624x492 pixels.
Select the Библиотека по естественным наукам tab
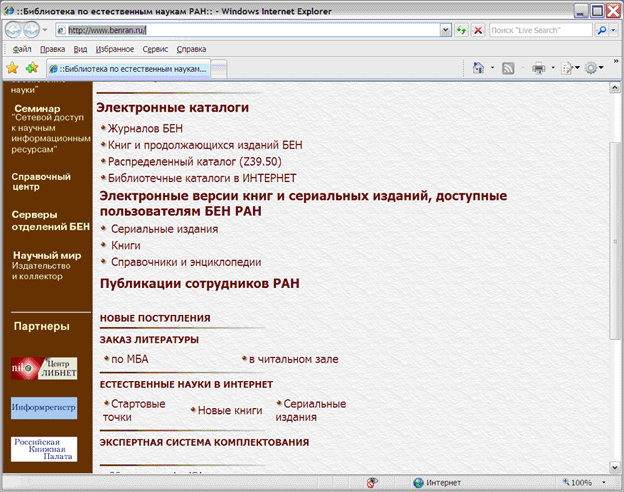130,68
